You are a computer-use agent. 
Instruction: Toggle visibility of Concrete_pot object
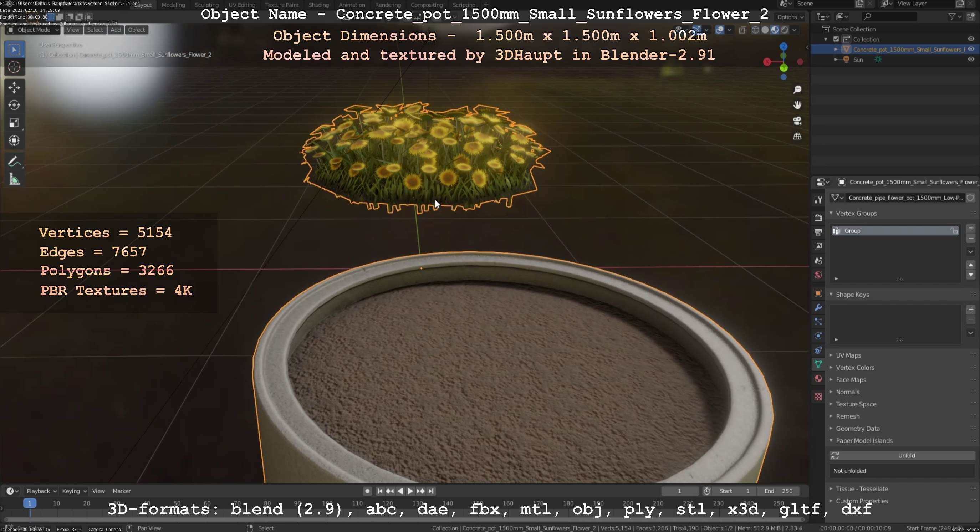tap(970, 49)
